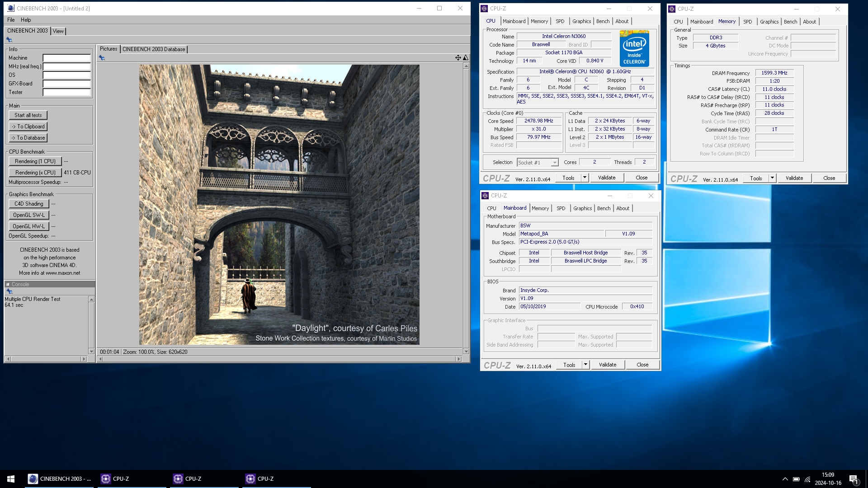Click the Intel Celeron logo in CPU-Z

click(634, 48)
